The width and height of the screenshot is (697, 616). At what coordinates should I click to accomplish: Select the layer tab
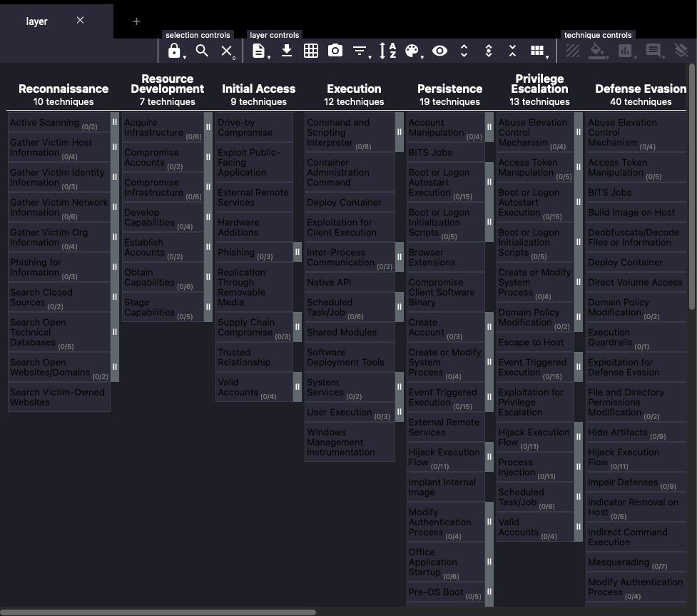click(37, 21)
